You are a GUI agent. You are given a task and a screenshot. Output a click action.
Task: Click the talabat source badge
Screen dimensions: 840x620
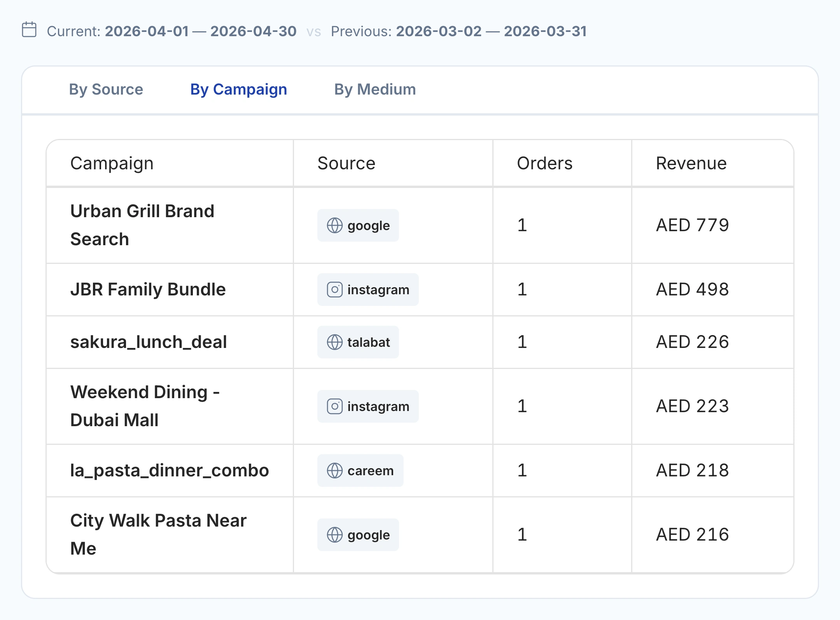[358, 342]
